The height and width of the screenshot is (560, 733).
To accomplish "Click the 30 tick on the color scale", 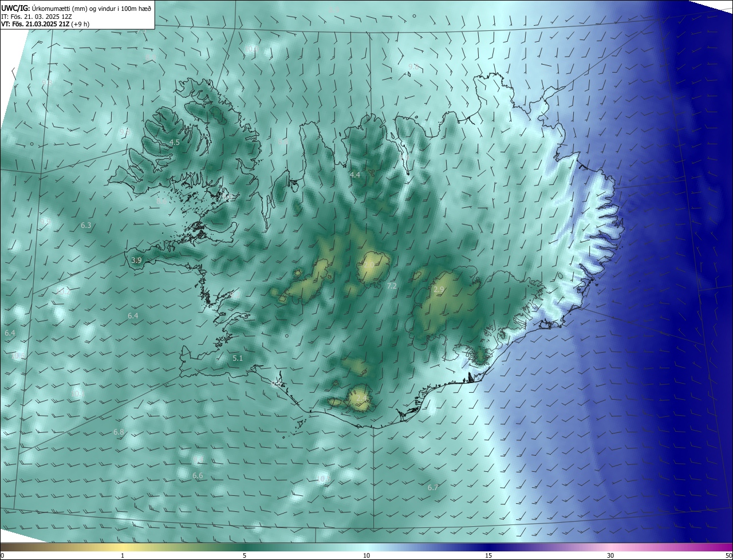I will click(610, 555).
